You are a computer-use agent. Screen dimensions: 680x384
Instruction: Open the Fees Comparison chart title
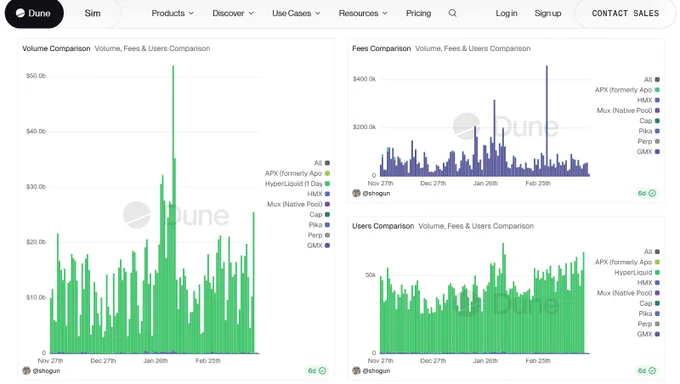(x=381, y=49)
